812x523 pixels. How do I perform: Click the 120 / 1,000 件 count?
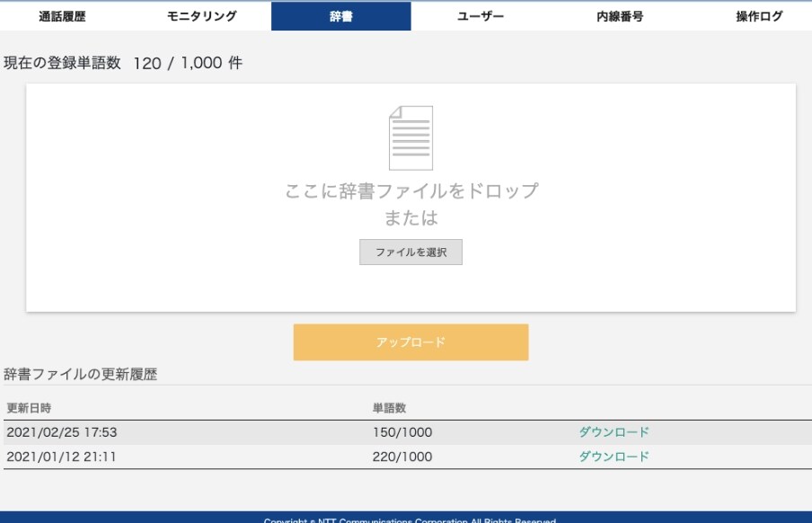pos(188,63)
